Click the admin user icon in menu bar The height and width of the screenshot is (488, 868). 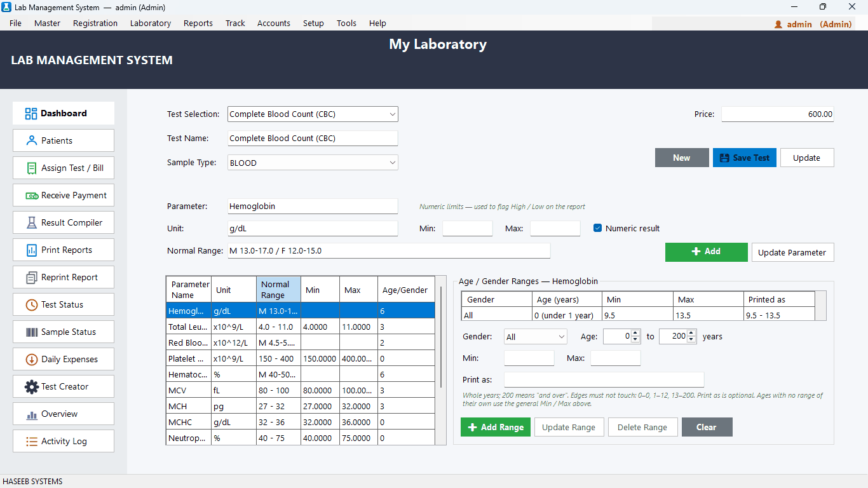(x=778, y=24)
